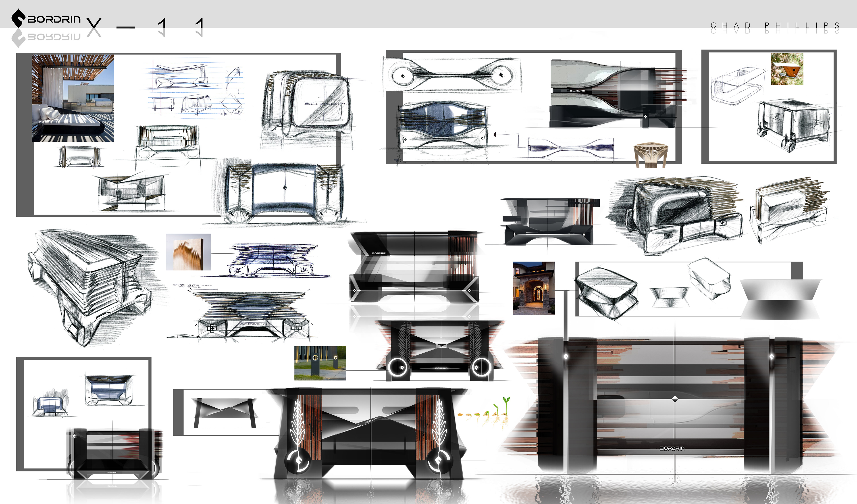Click left glowing ring wheel on feather render
857x504 pixels.
(x=397, y=368)
